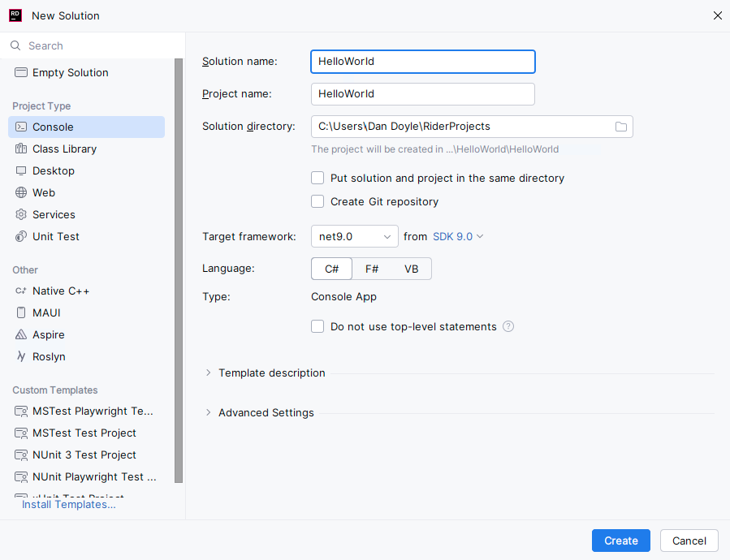Click the Unit Test icon

[x=21, y=236]
